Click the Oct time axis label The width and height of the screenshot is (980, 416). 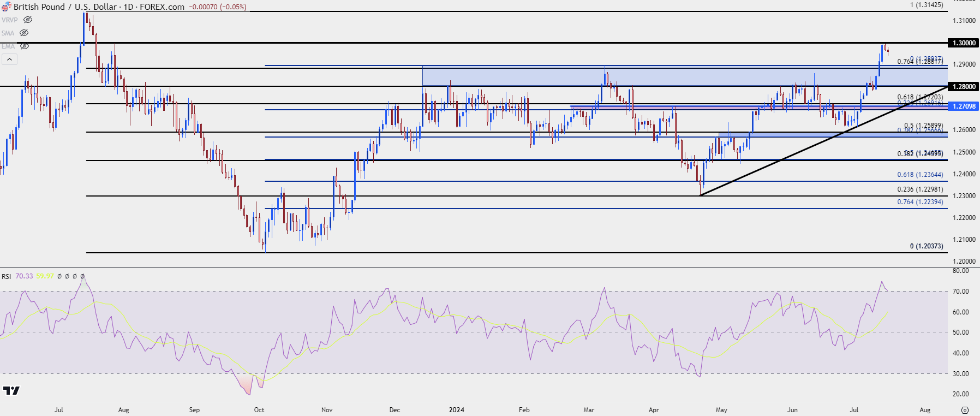tap(259, 410)
